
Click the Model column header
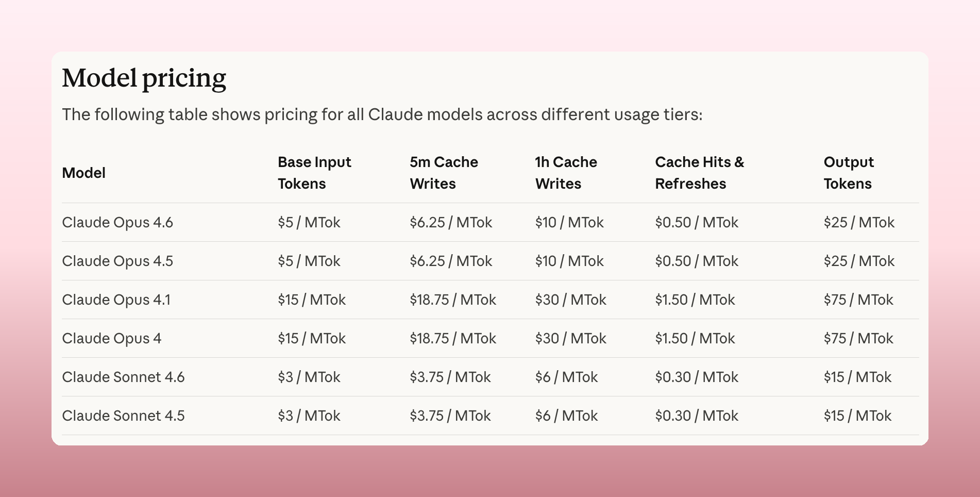coord(83,173)
